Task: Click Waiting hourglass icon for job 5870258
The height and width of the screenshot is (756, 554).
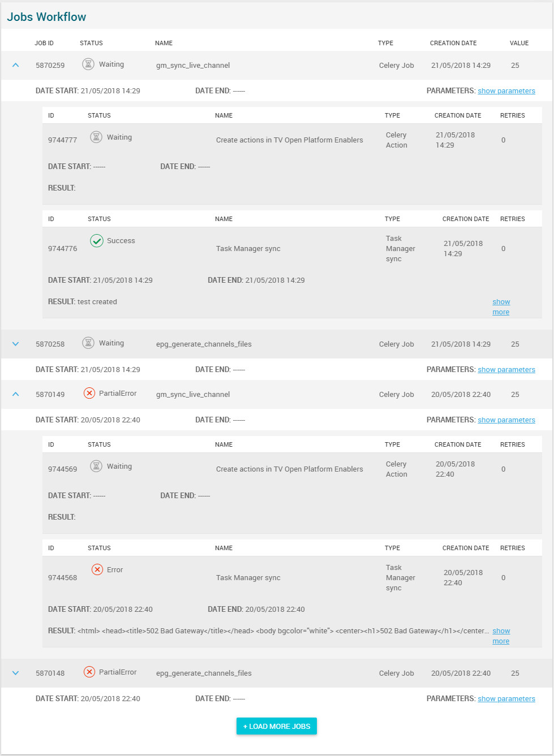Action: 88,343
